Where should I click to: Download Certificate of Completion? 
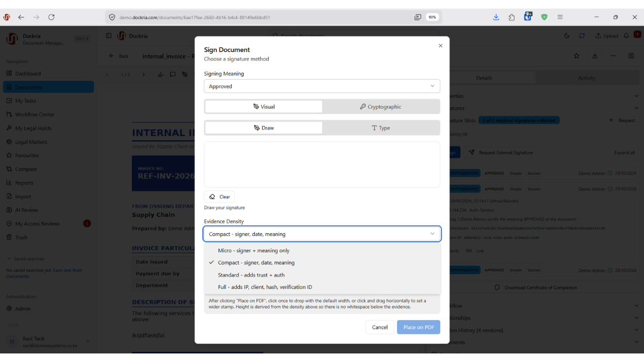pyautogui.click(x=536, y=287)
